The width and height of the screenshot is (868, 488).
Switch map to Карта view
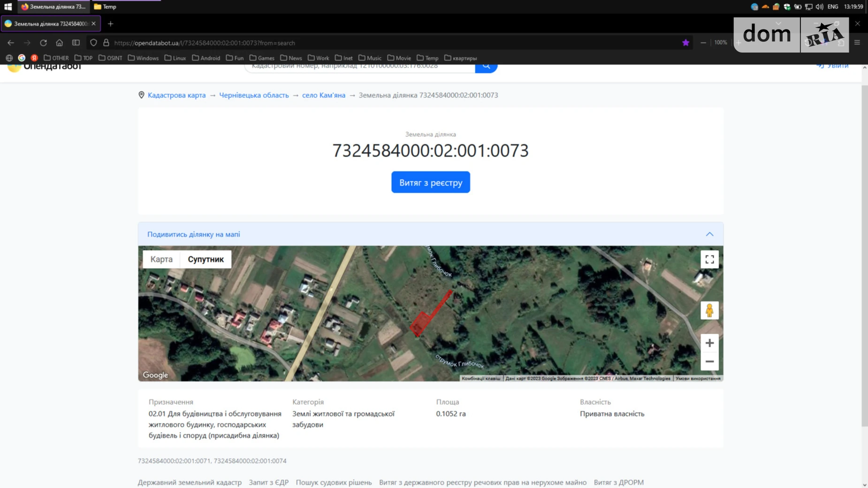[161, 259]
